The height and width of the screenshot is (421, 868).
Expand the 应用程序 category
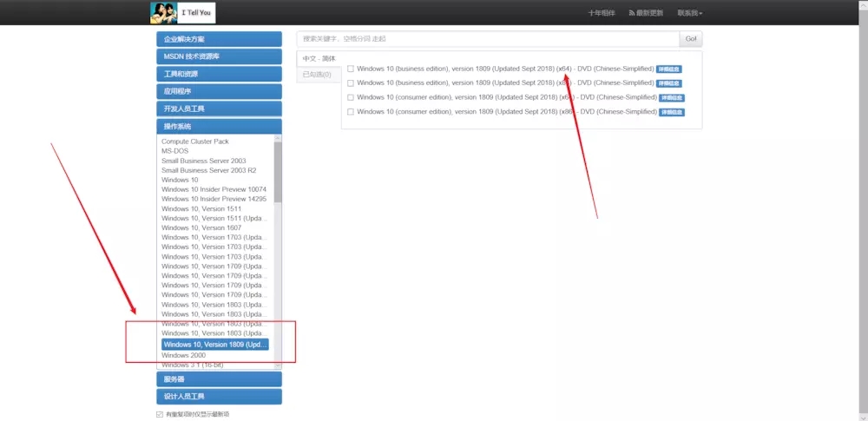[x=220, y=91]
